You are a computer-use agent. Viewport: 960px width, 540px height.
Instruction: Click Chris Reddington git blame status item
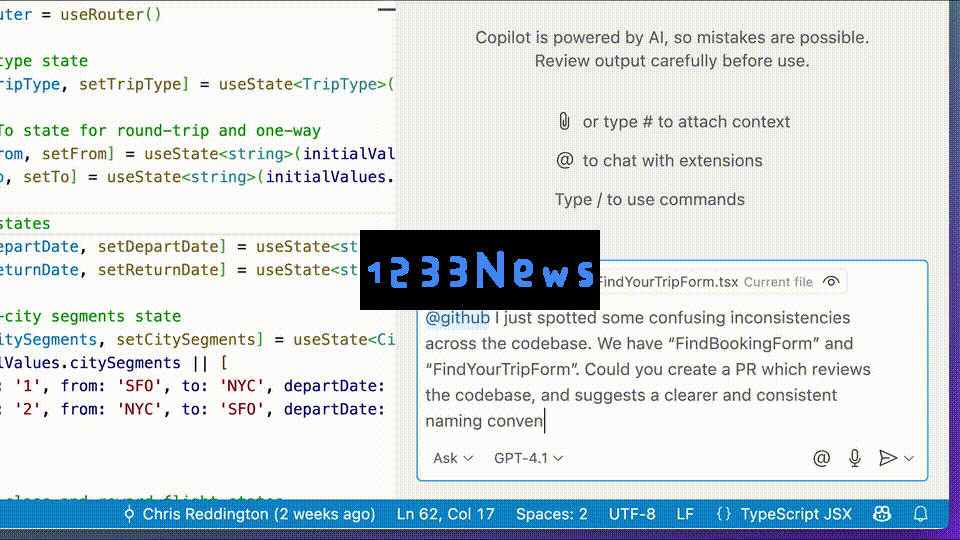(x=249, y=514)
